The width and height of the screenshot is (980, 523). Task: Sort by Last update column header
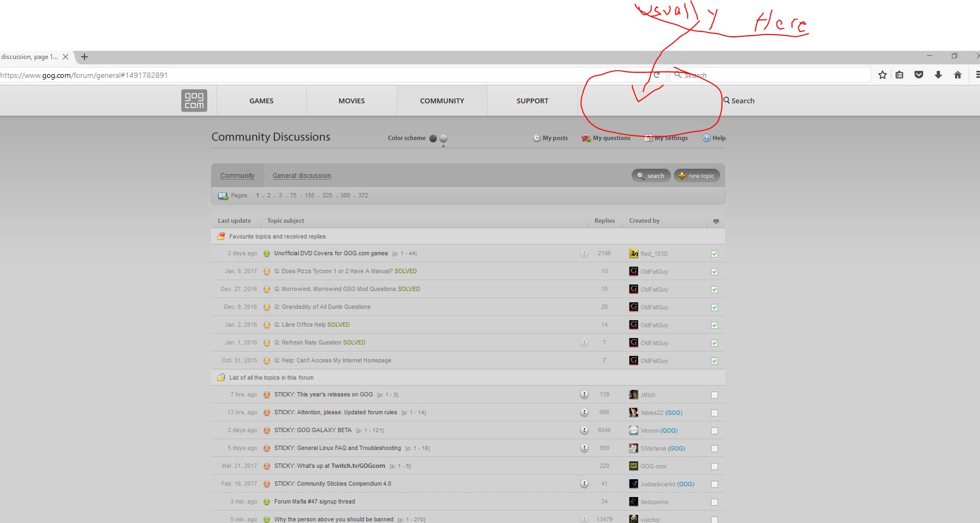point(234,221)
